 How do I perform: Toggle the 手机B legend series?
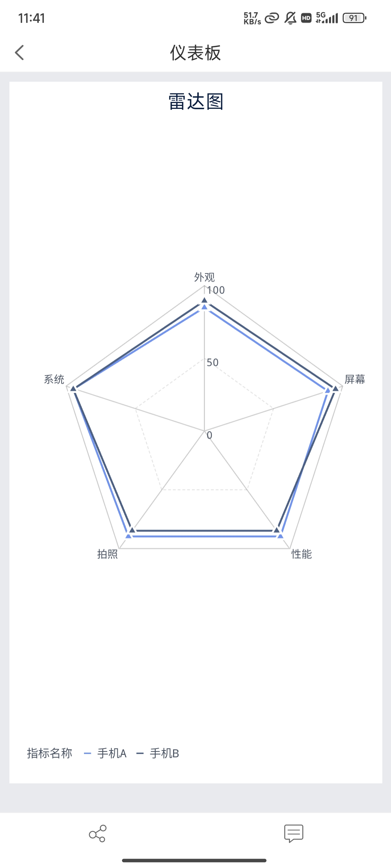(x=158, y=753)
